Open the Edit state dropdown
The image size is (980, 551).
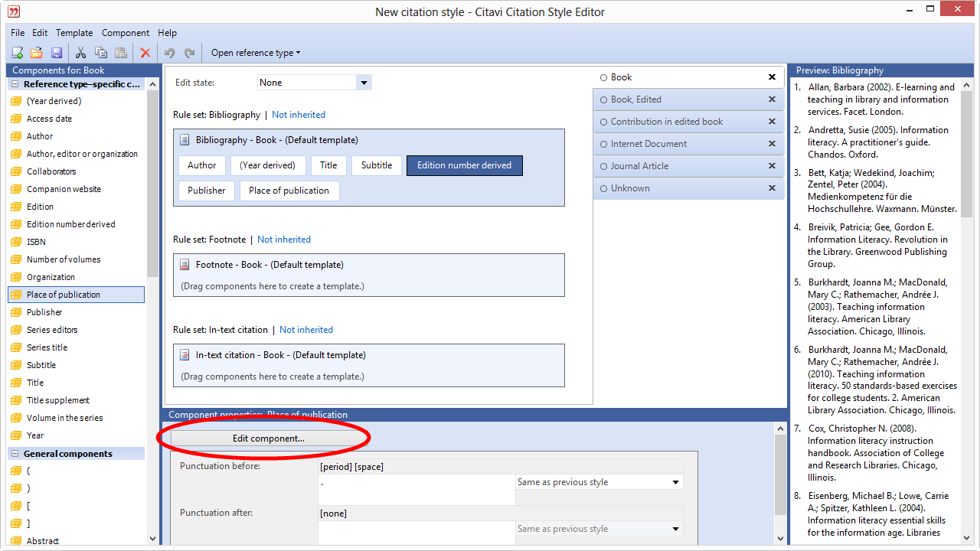tap(364, 83)
